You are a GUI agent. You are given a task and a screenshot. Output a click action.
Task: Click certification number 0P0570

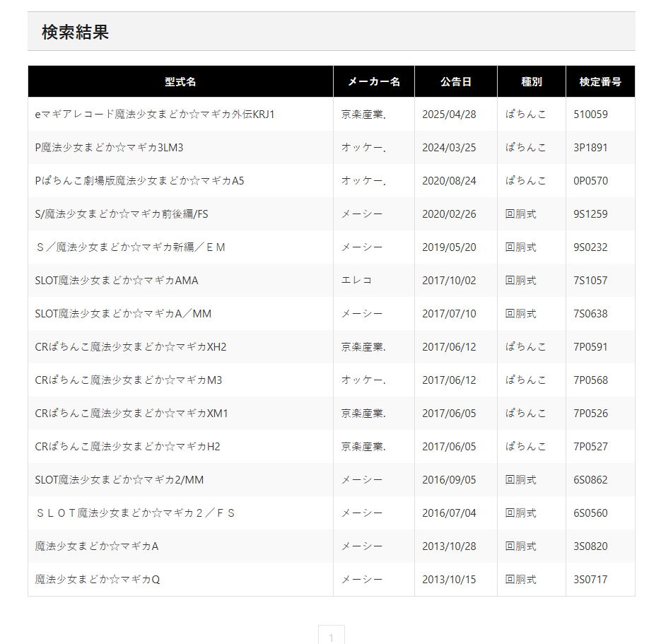pyautogui.click(x=590, y=181)
